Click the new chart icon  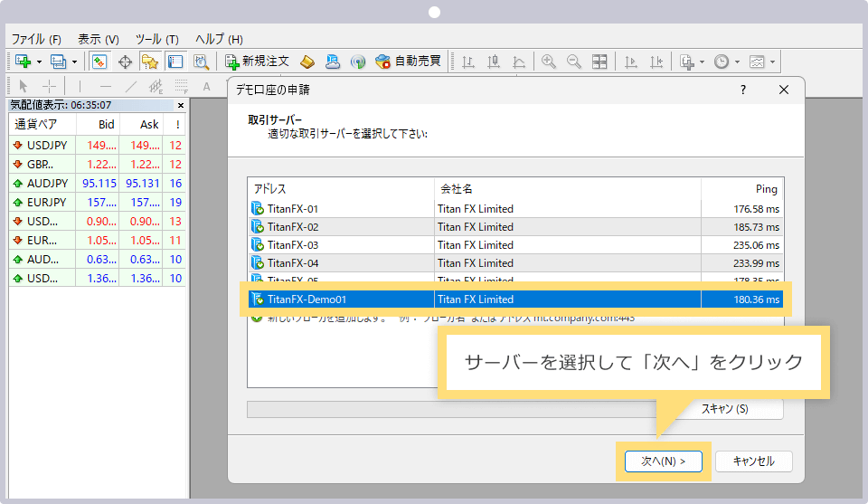[23, 62]
